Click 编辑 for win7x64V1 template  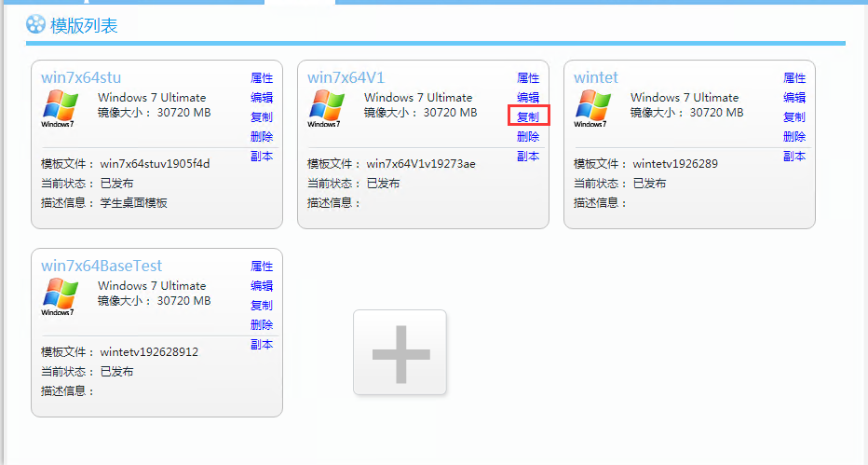(528, 98)
